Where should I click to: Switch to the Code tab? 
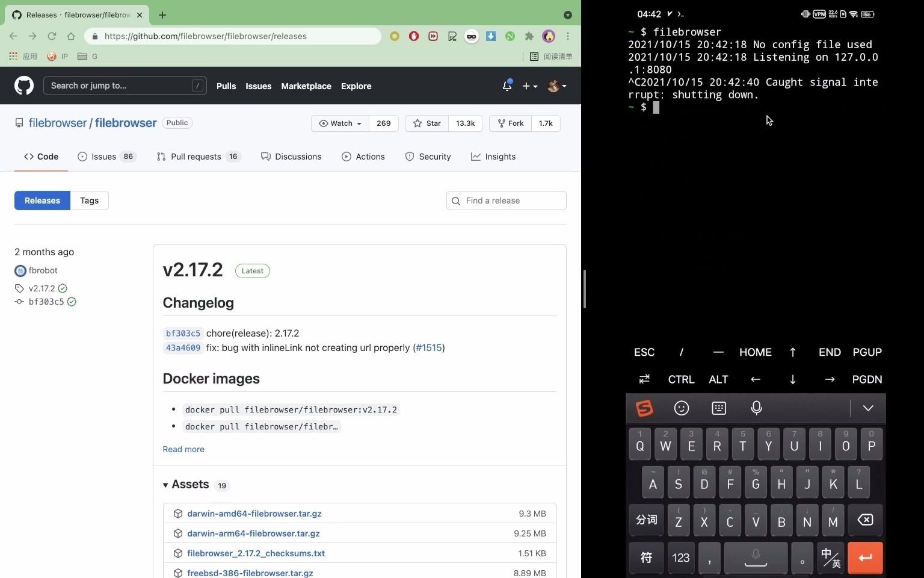coord(41,157)
